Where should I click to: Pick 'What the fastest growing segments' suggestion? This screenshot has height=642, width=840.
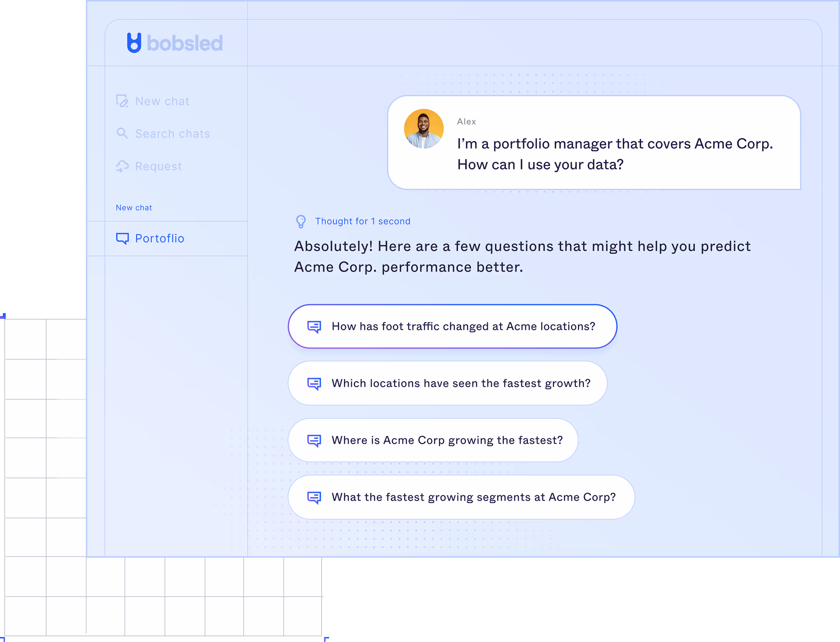point(473,497)
